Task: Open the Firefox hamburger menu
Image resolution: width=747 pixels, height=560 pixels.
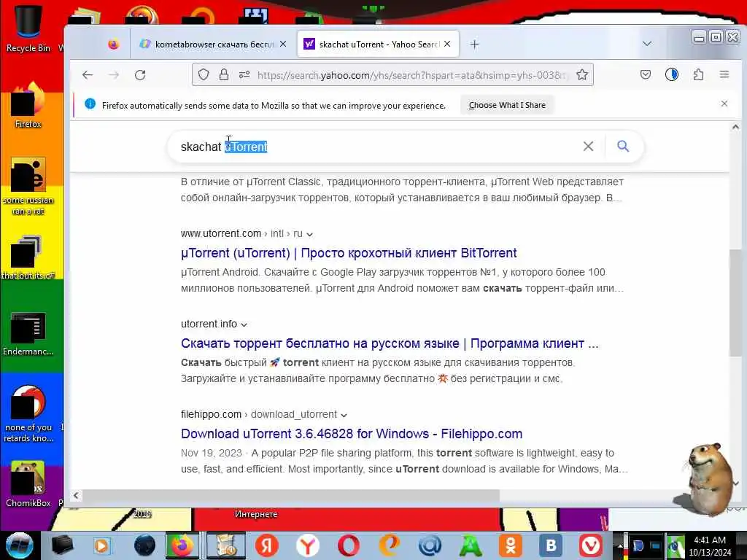Action: [x=724, y=74]
